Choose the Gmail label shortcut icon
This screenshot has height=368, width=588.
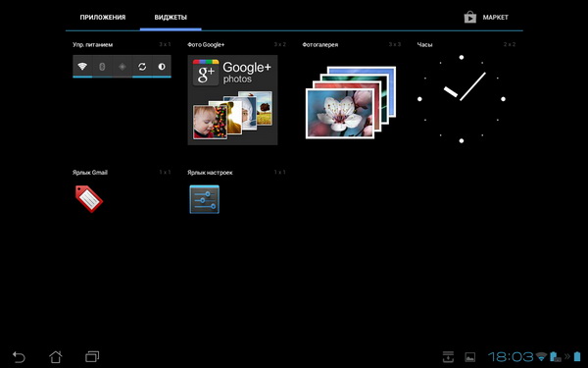(x=89, y=198)
